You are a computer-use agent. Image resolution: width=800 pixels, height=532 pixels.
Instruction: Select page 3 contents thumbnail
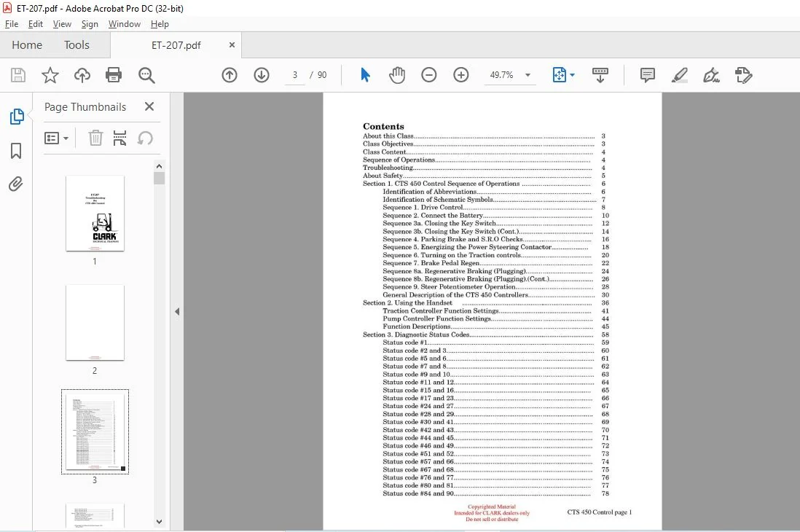95,432
